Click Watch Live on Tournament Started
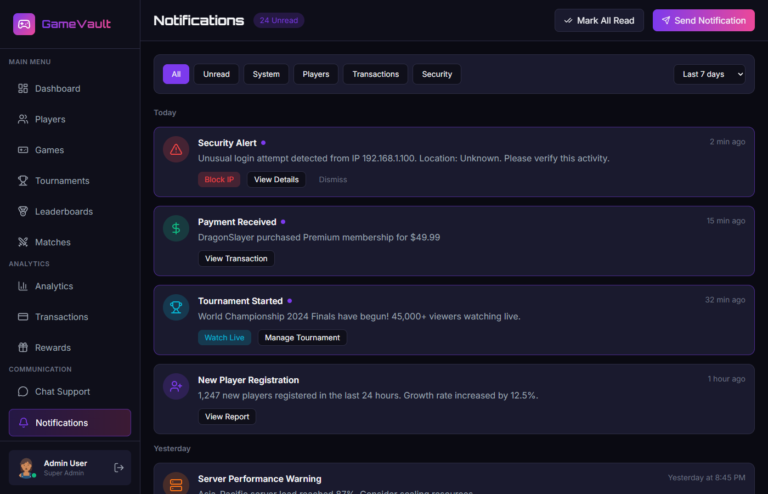 point(224,338)
